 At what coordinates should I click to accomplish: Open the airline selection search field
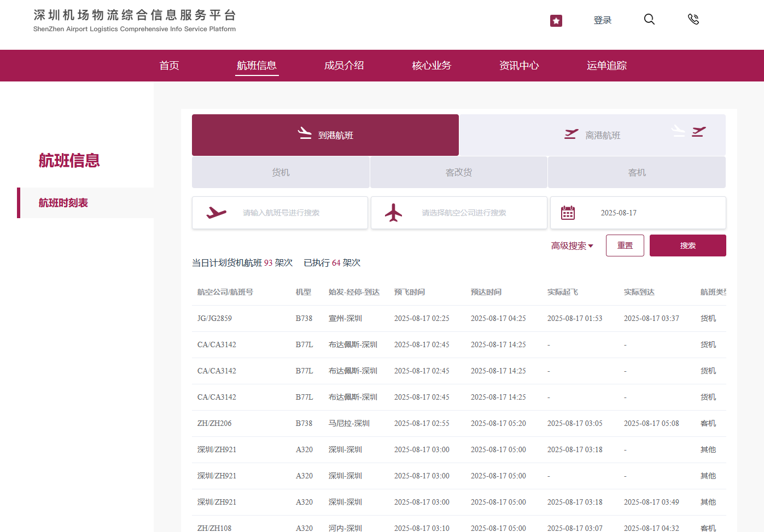[x=459, y=213]
